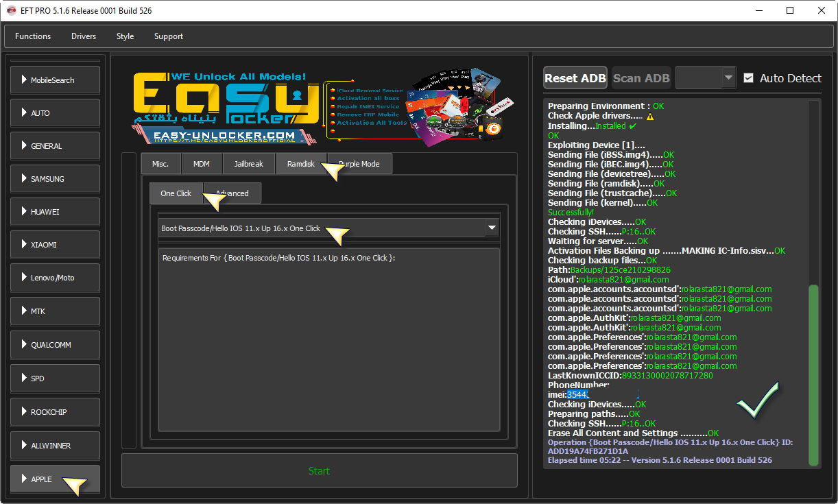Click the 'Requirements For { Boot Passcode/Hello...' heading text
This screenshot has height=504, width=838.
point(279,258)
